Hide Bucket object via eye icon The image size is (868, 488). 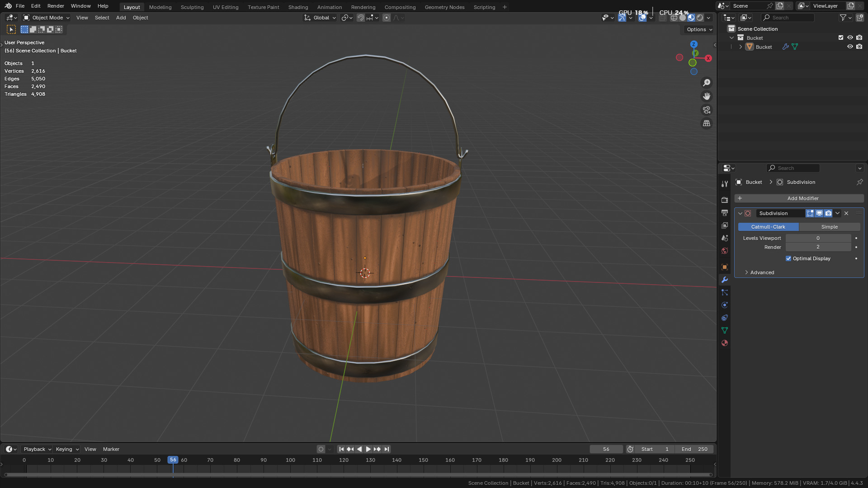point(850,47)
